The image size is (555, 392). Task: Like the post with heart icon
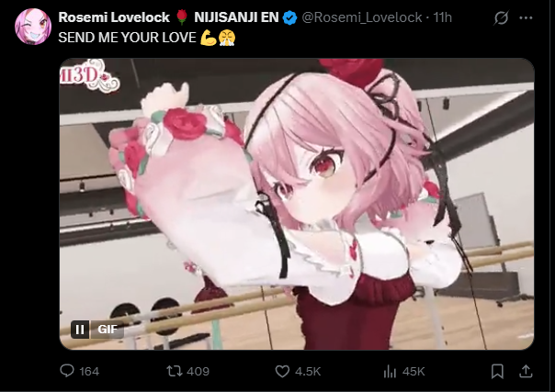click(282, 371)
